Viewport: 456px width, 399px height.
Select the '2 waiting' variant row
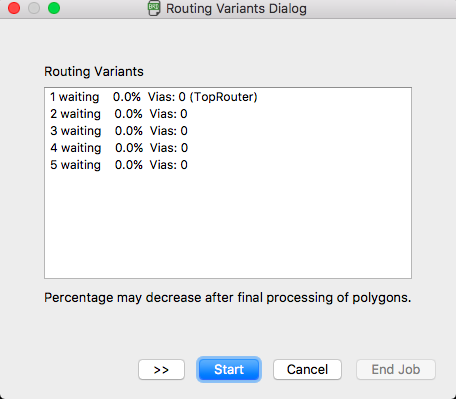point(228,114)
